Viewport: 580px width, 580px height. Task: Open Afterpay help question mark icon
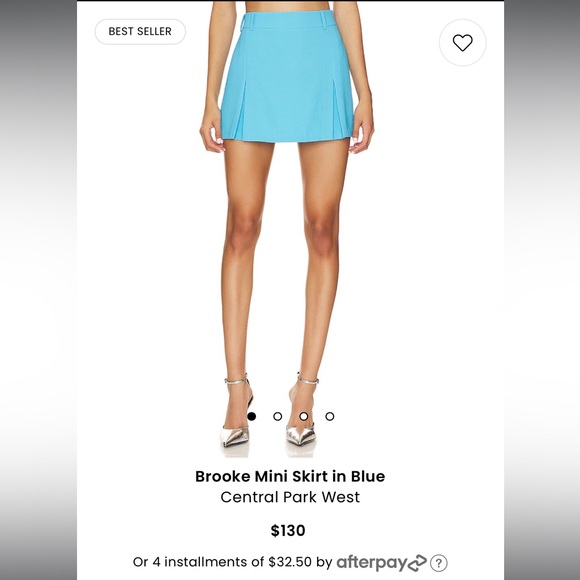[x=439, y=563]
